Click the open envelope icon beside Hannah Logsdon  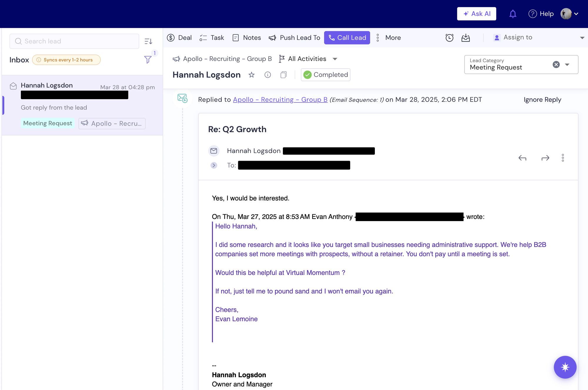point(13,86)
